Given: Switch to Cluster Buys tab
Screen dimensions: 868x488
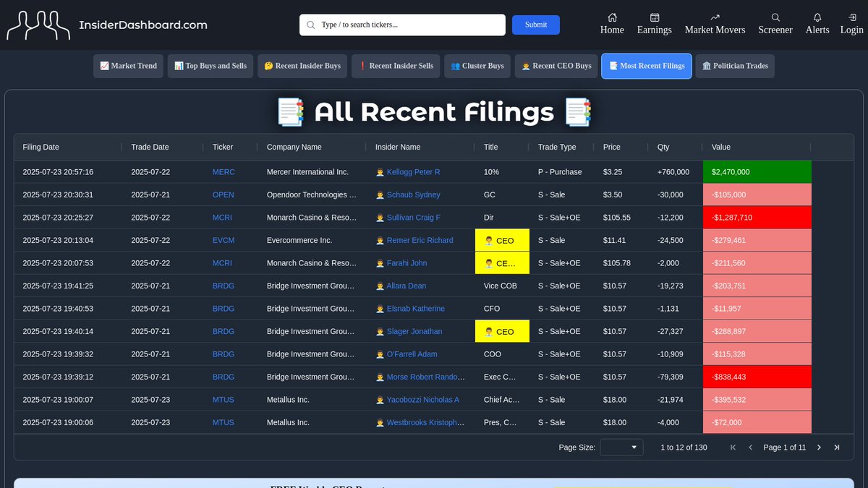Looking at the screenshot, I should pyautogui.click(x=477, y=66).
